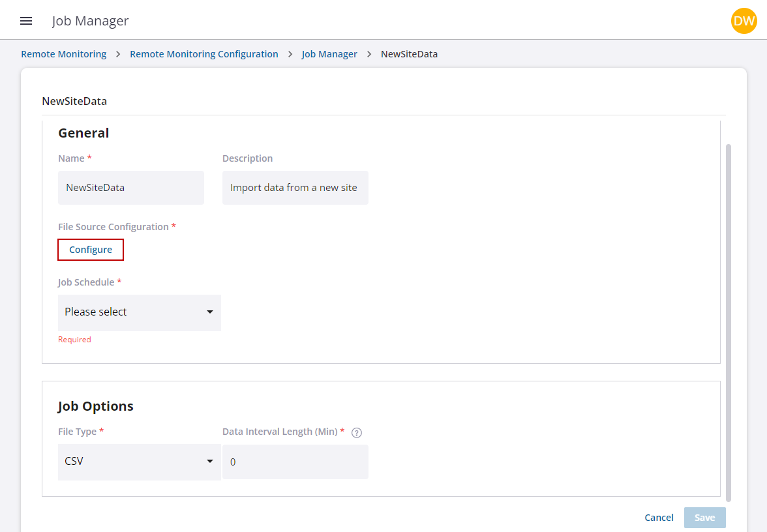Open the hamburger navigation menu
This screenshot has height=532, width=767.
[26, 21]
